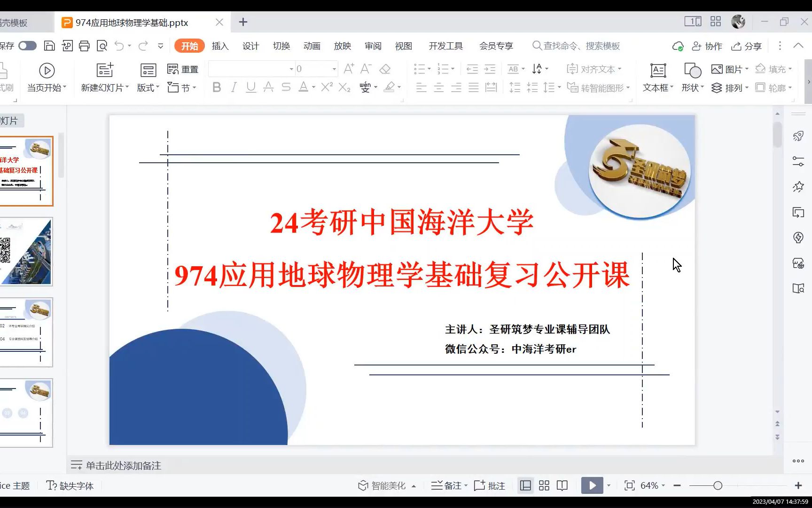The image size is (812, 508).
Task: Toggle underline formatting
Action: (x=251, y=87)
